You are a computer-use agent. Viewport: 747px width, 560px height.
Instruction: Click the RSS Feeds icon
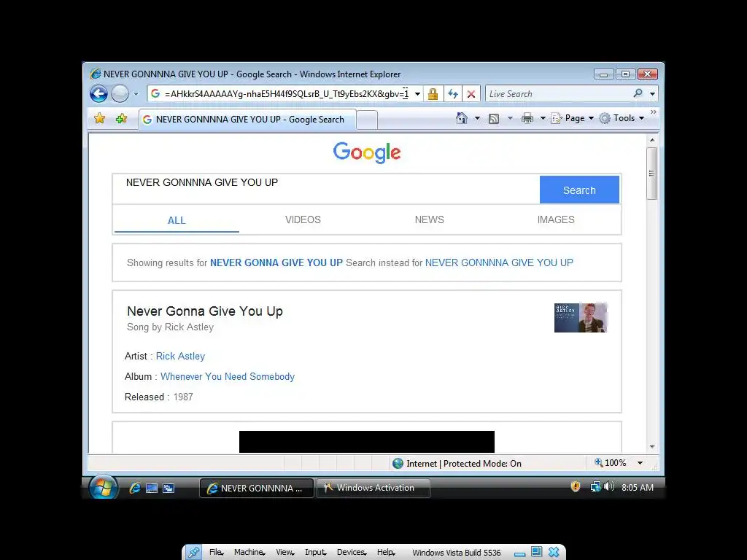point(494,119)
